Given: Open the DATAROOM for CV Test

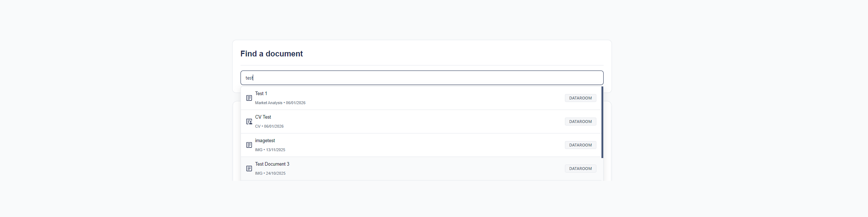Looking at the screenshot, I should coord(580,122).
